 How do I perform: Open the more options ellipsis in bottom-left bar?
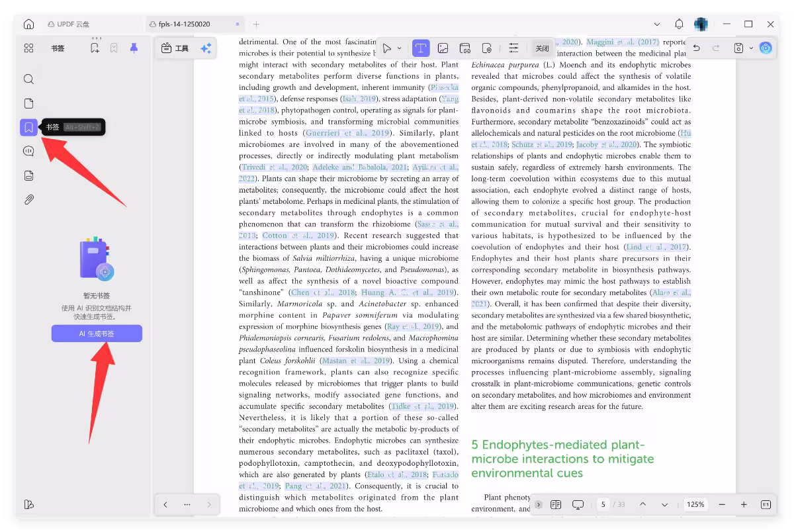coord(187,504)
